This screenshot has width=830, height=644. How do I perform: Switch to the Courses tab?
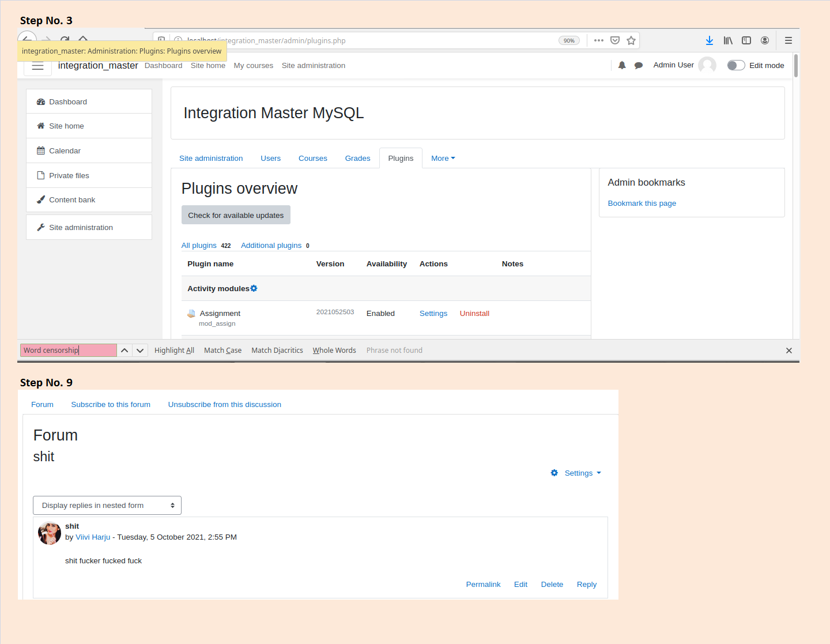click(x=312, y=158)
